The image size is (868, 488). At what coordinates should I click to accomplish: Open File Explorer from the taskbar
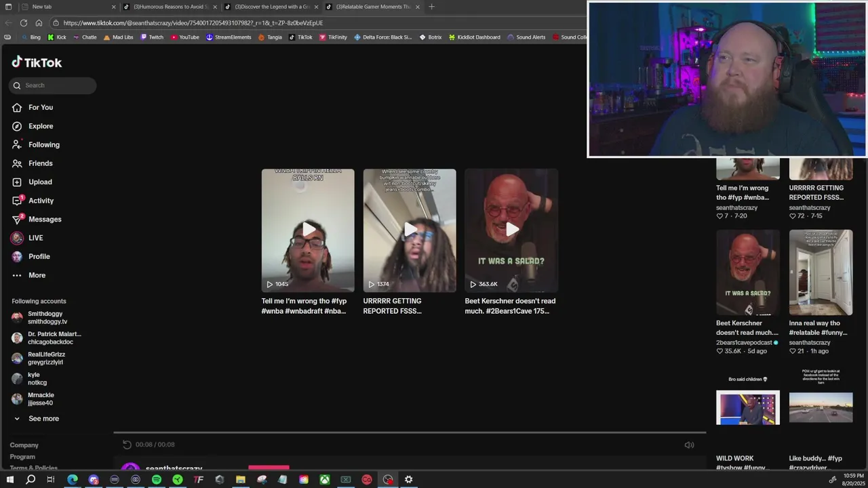click(x=241, y=479)
